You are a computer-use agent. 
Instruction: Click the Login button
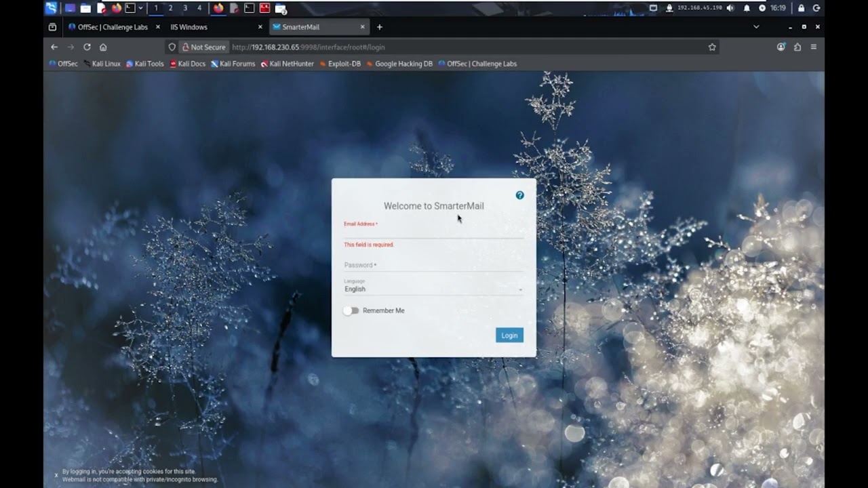click(x=509, y=335)
